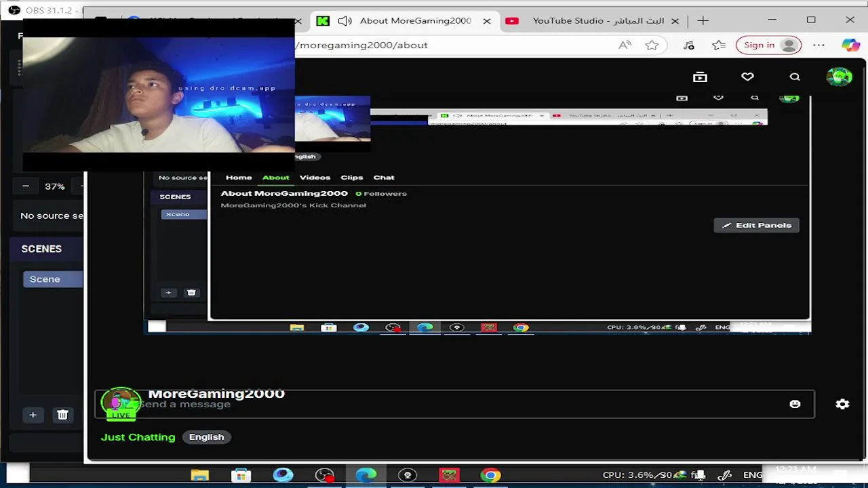This screenshot has height=488, width=868.
Task: Open Microsoft Store from the taskbar
Action: tap(241, 475)
